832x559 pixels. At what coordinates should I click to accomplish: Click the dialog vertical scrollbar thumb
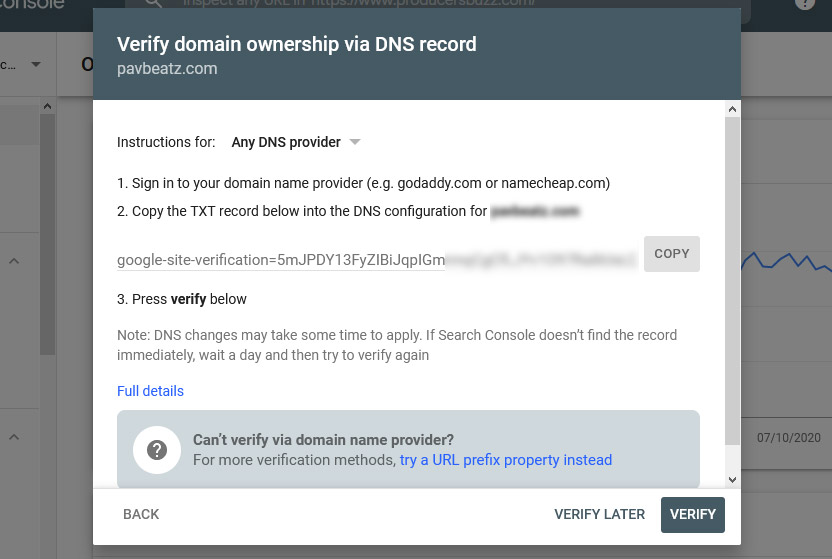pyautogui.click(x=733, y=281)
